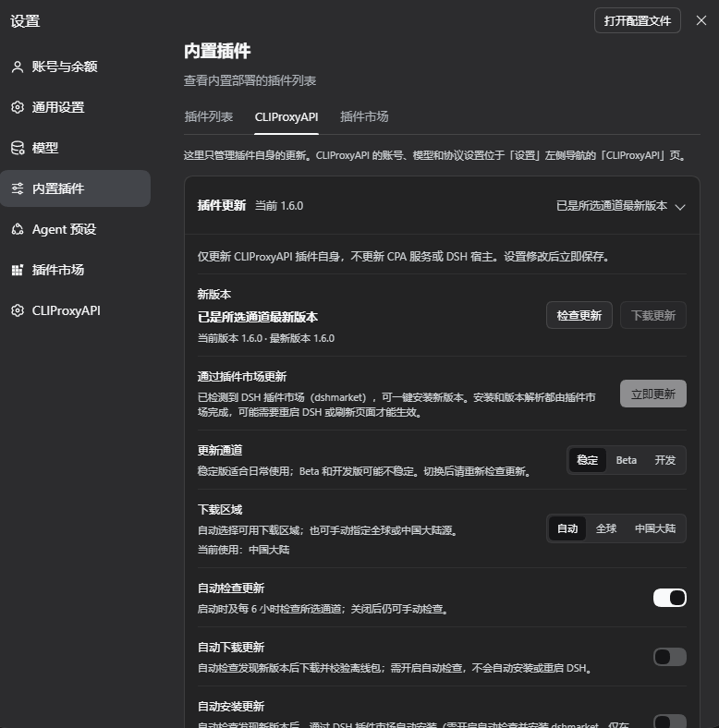Open the Agent 预设 page
Screen dimensions: 719x728
(x=75, y=229)
